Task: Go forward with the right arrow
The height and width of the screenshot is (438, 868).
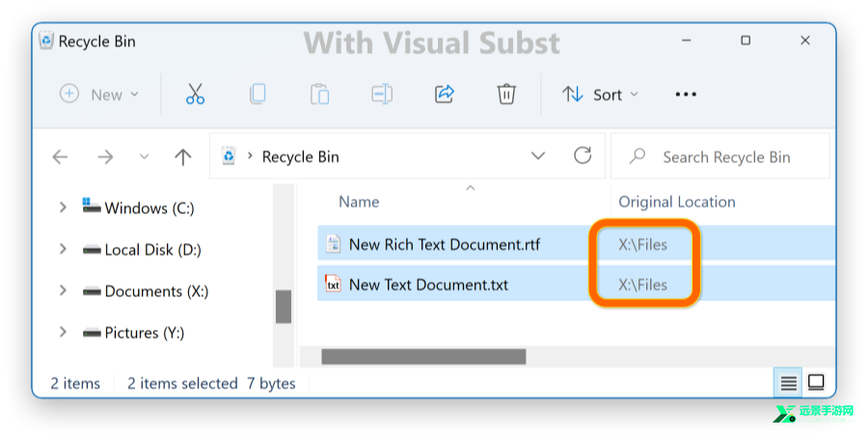Action: tap(105, 157)
